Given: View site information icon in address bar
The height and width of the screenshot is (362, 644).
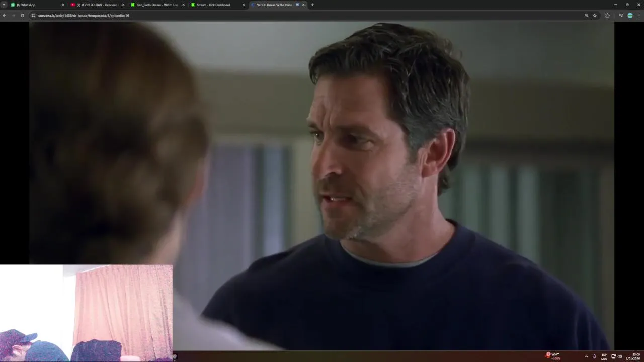Looking at the screenshot, I should [33, 16].
